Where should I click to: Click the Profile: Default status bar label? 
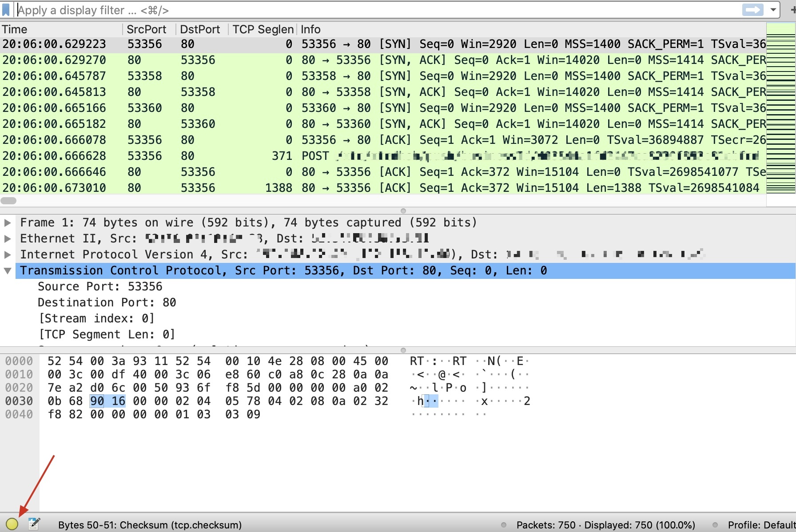760,525
